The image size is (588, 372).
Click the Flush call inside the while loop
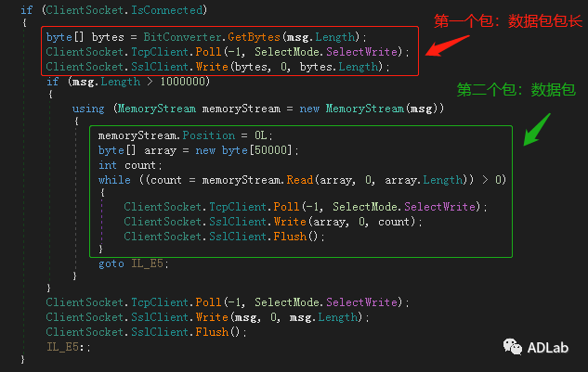pyautogui.click(x=300, y=236)
